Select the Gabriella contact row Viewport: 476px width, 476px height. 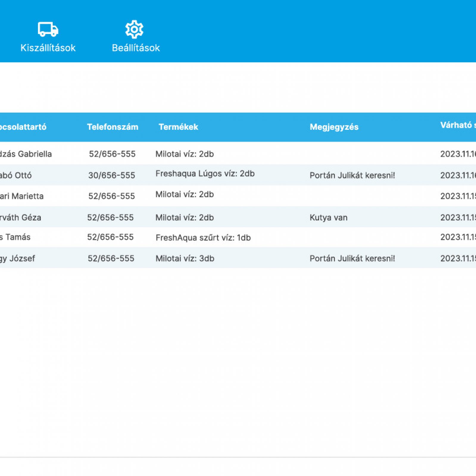click(x=26, y=154)
